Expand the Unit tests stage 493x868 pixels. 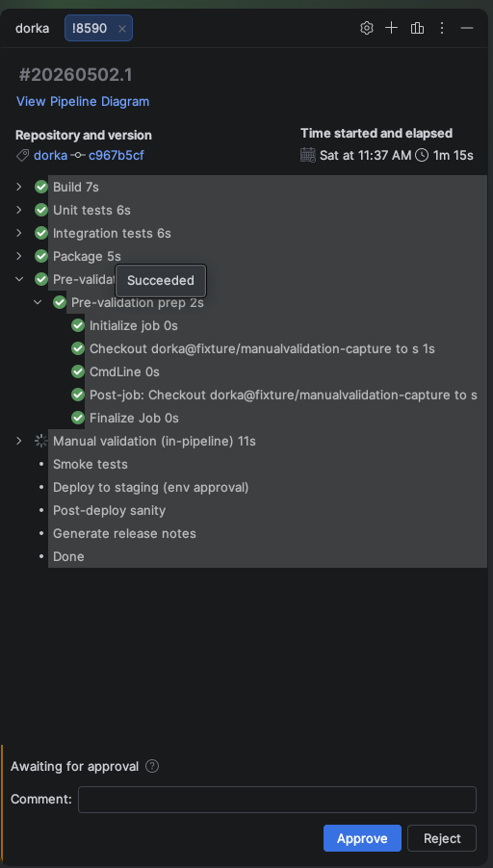coord(19,210)
